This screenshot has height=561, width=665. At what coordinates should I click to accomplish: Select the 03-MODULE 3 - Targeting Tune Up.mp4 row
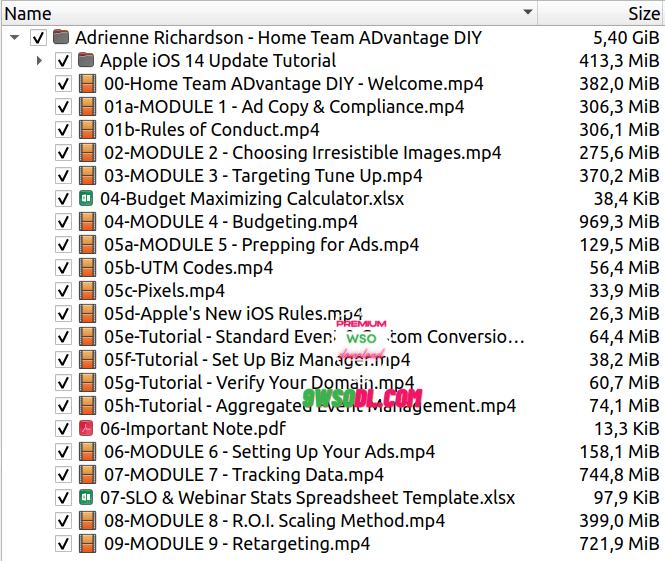tap(333, 176)
